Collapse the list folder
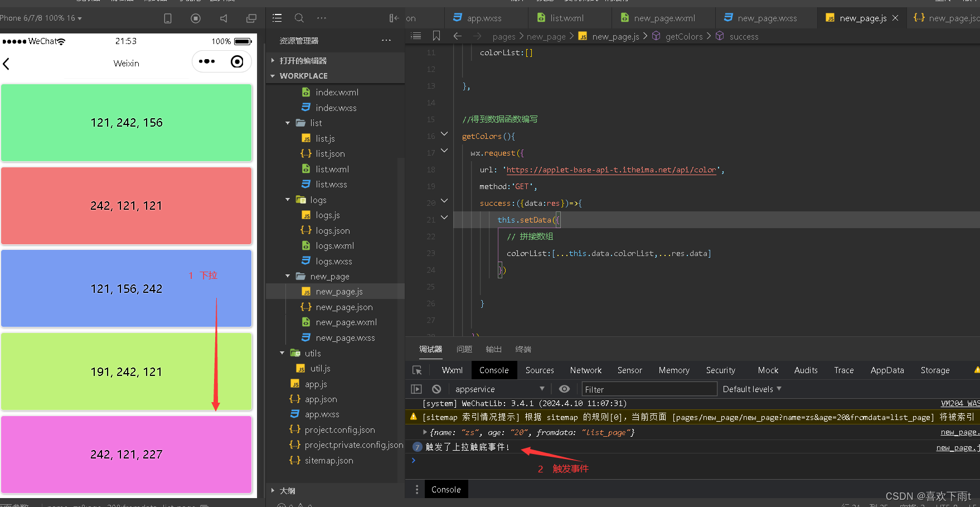 tap(288, 123)
